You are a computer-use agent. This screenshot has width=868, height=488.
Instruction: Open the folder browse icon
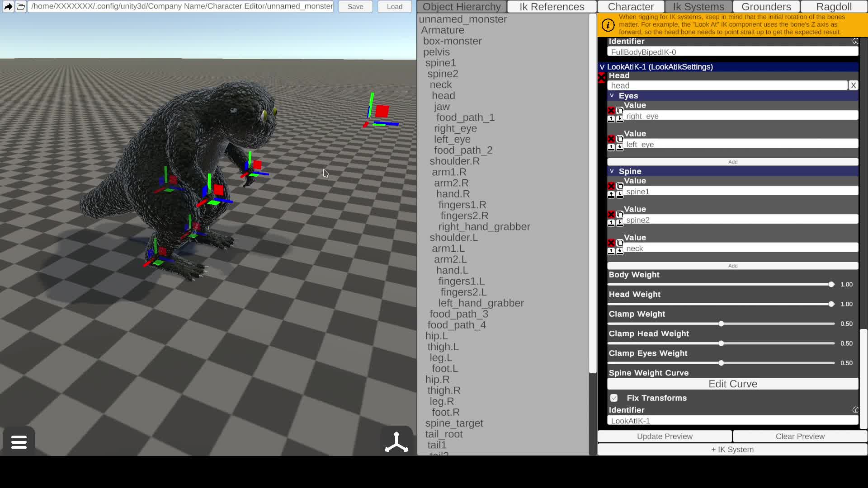21,6
